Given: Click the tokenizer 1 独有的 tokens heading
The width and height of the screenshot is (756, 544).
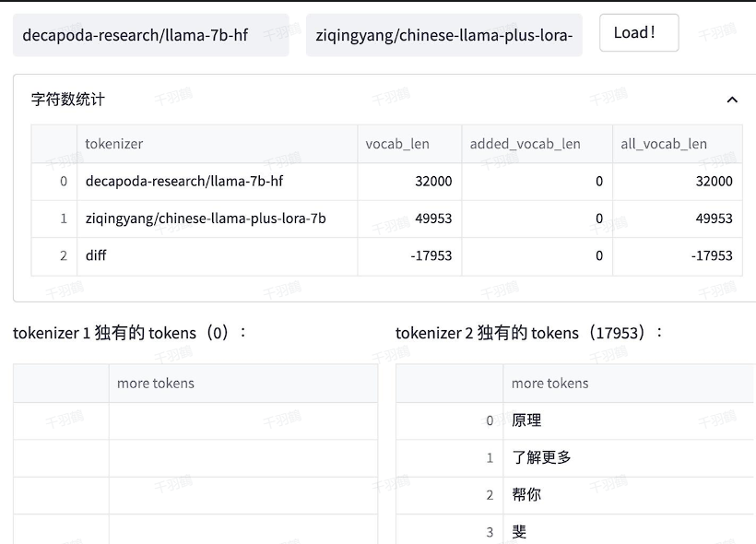Looking at the screenshot, I should (x=130, y=333).
